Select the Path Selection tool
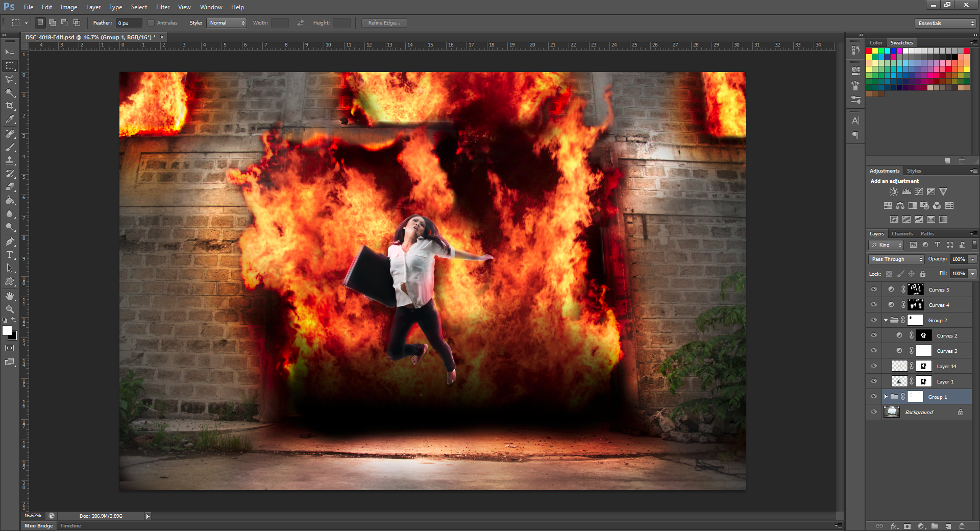980x531 pixels. [10, 268]
